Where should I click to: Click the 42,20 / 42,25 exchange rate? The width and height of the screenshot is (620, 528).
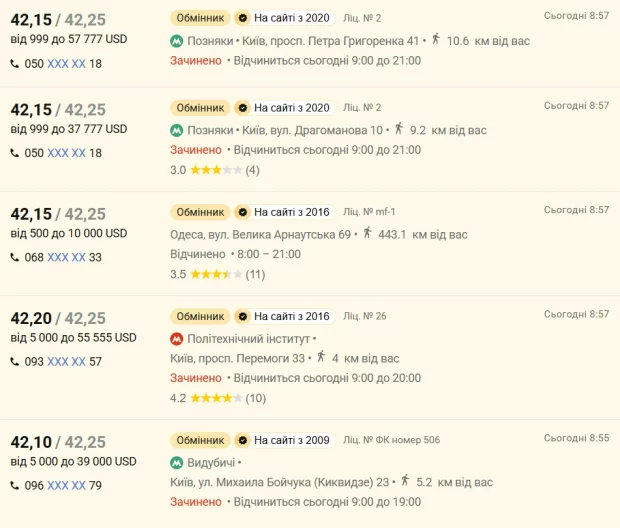coord(58,318)
